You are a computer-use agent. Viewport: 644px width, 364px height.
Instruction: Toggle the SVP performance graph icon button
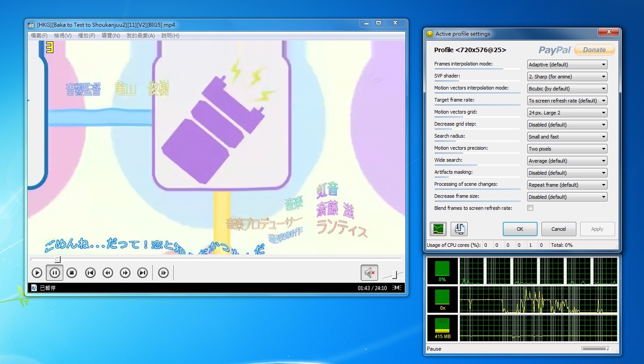point(438,229)
